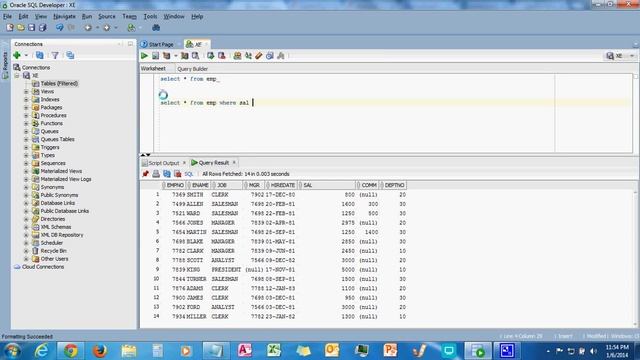Click the Undo icon in main toolbar

60,28
